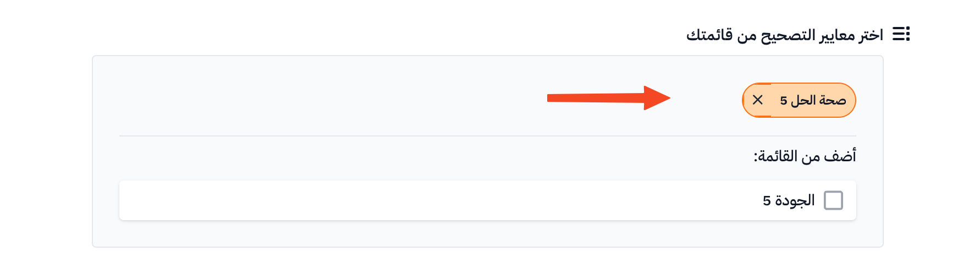The height and width of the screenshot is (273, 980).
Task: Click the red arrow pointing at the chip
Action: pos(609,98)
